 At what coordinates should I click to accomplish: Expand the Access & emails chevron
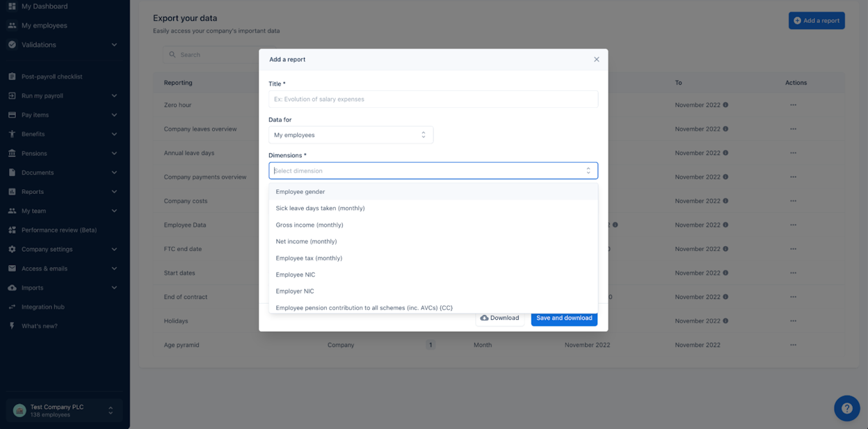[x=114, y=268]
